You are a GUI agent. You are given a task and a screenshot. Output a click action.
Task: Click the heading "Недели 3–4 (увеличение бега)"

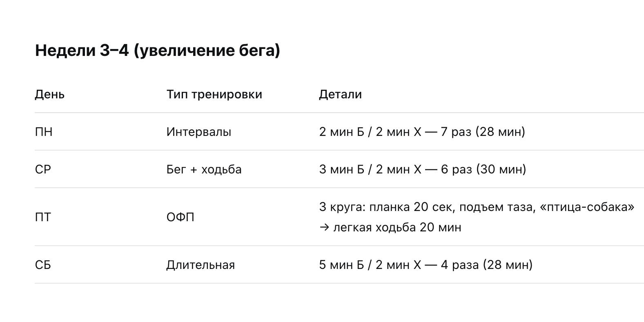(158, 51)
